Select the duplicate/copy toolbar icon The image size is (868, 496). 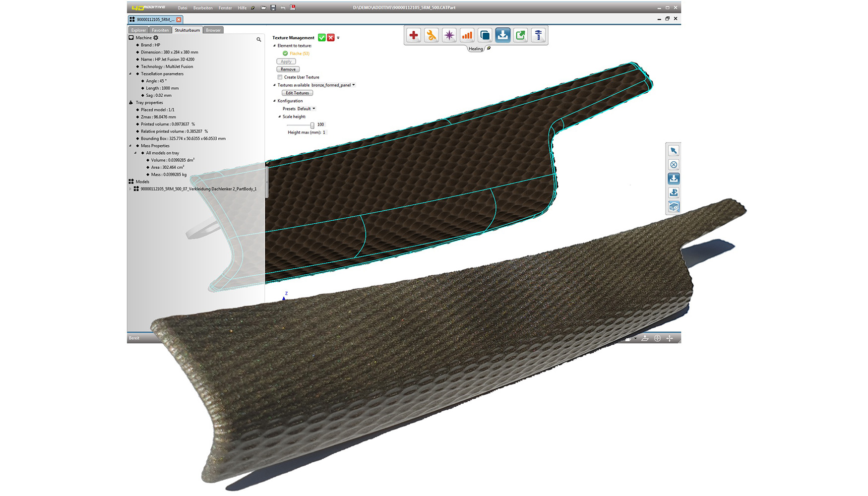(485, 35)
